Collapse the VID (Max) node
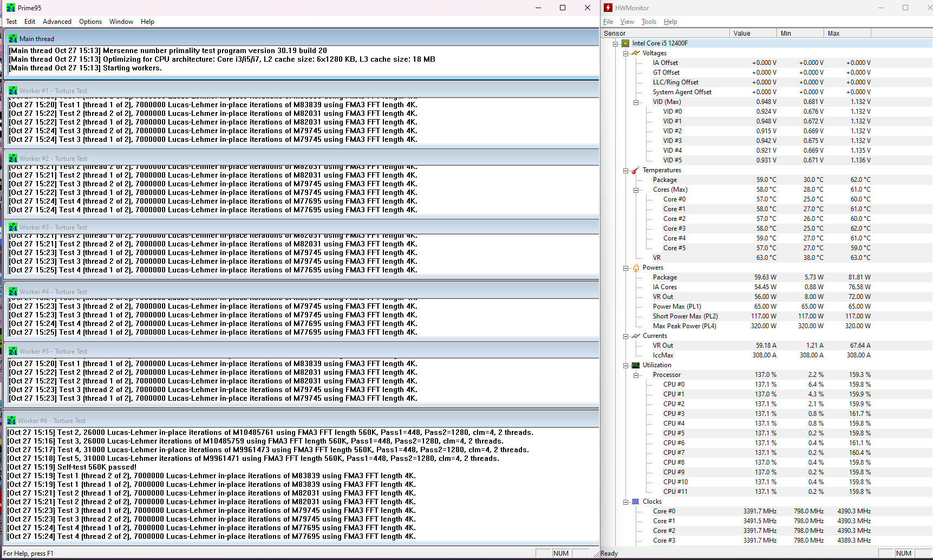Screen dimensions: 933x560 pyautogui.click(x=636, y=102)
